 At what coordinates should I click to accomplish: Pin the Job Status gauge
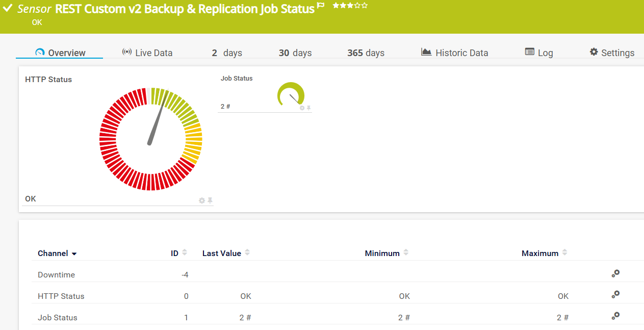pyautogui.click(x=308, y=108)
